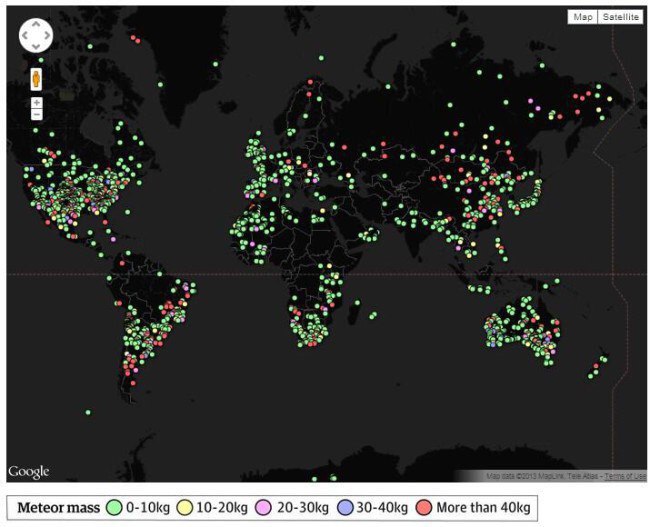Select the green meteor marker in the South Pacific
The image size is (660, 527).
[88, 412]
